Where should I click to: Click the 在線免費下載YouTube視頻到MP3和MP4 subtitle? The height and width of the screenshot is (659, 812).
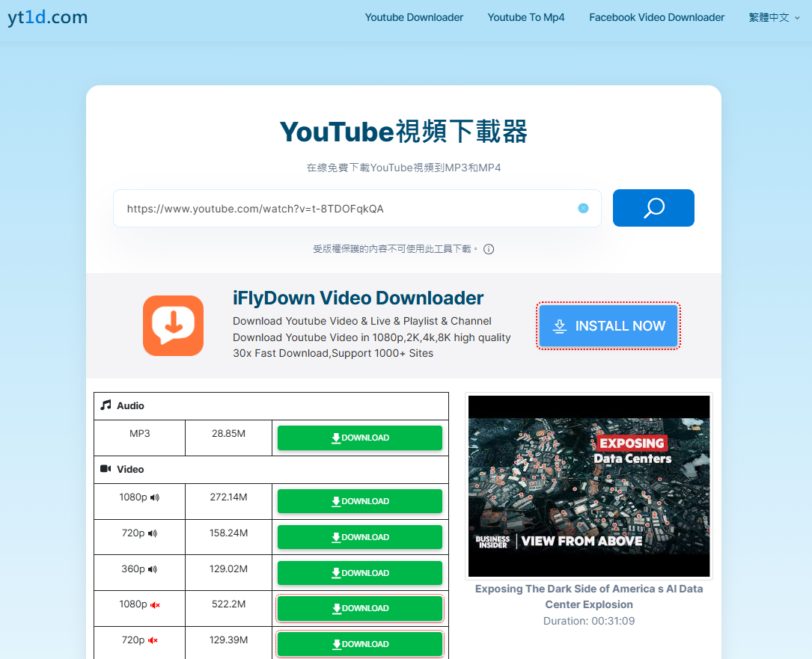point(403,168)
